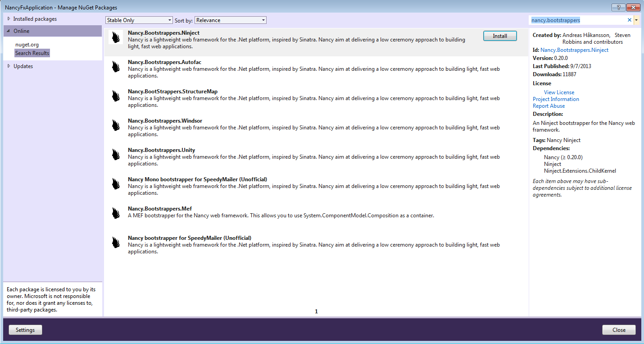
Task: Expand the Installed packages section arrow
Action: click(9, 19)
